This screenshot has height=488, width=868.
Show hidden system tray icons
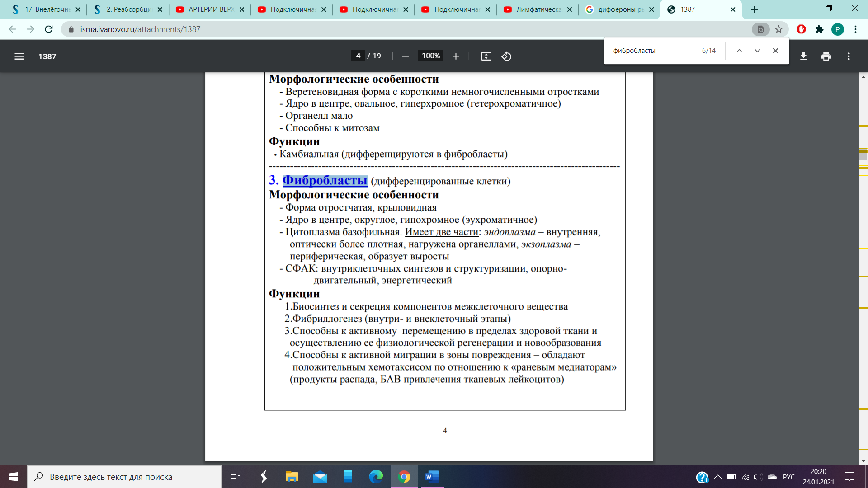point(717,477)
